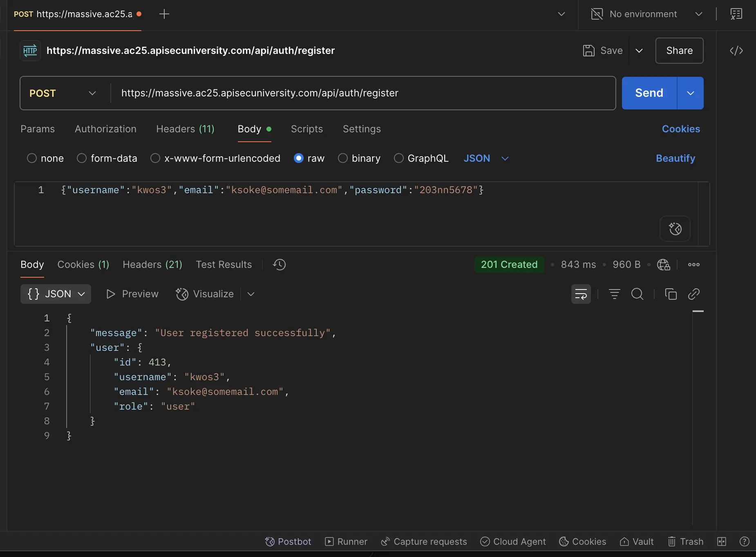Open the response history clock icon
This screenshot has width=756, height=557.
coord(280,265)
